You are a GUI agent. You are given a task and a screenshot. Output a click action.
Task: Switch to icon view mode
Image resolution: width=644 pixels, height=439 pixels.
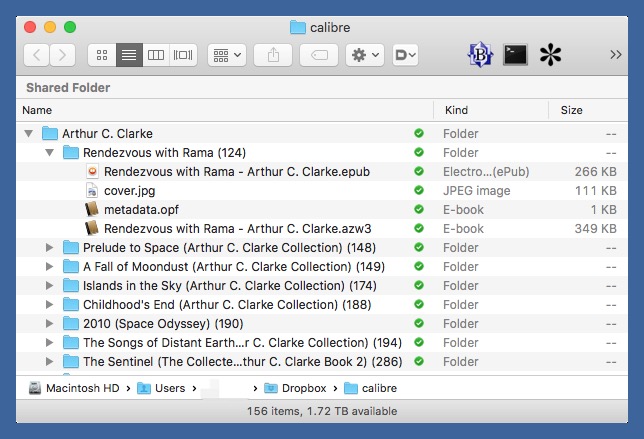[101, 56]
